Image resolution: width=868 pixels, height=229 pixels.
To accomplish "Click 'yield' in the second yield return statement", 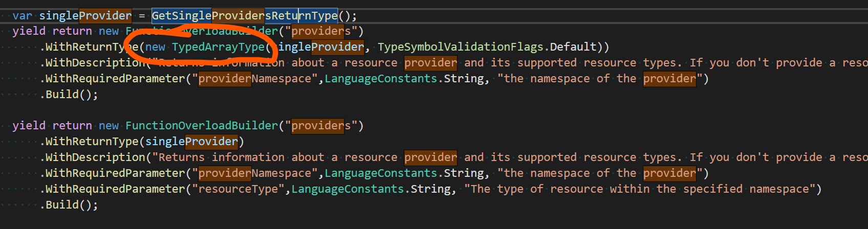I will pyautogui.click(x=29, y=126).
